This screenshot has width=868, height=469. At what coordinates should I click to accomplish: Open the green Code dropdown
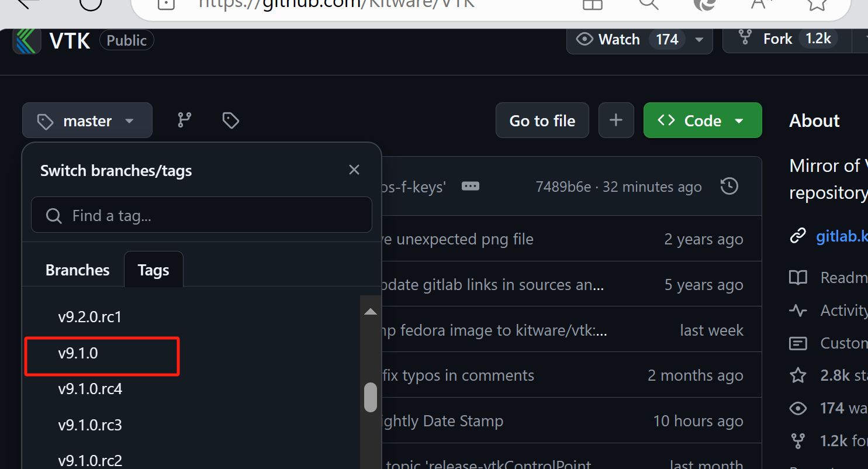pyautogui.click(x=703, y=120)
